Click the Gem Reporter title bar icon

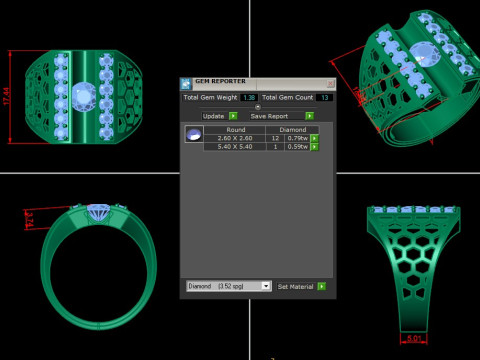click(186, 84)
